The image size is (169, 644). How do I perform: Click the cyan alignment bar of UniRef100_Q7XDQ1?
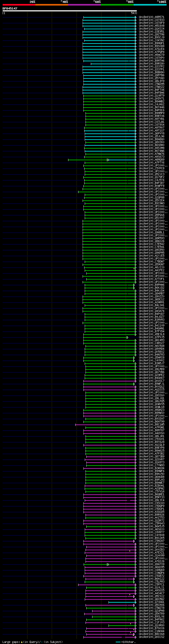click(123, 602)
